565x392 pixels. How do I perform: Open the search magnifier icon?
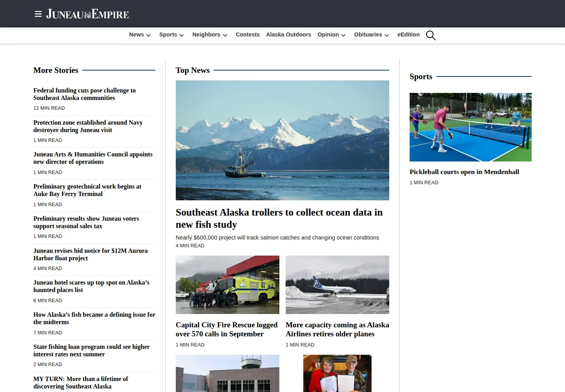(431, 35)
